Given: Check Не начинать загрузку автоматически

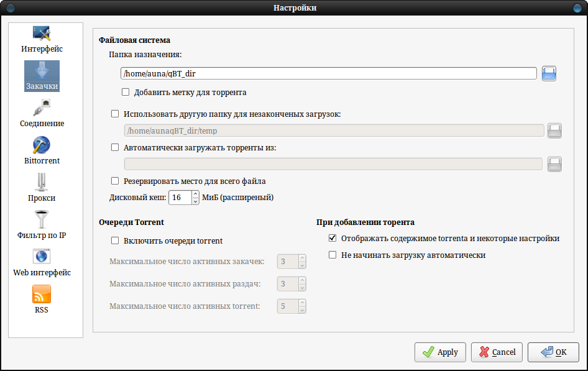Looking at the screenshot, I should (333, 255).
